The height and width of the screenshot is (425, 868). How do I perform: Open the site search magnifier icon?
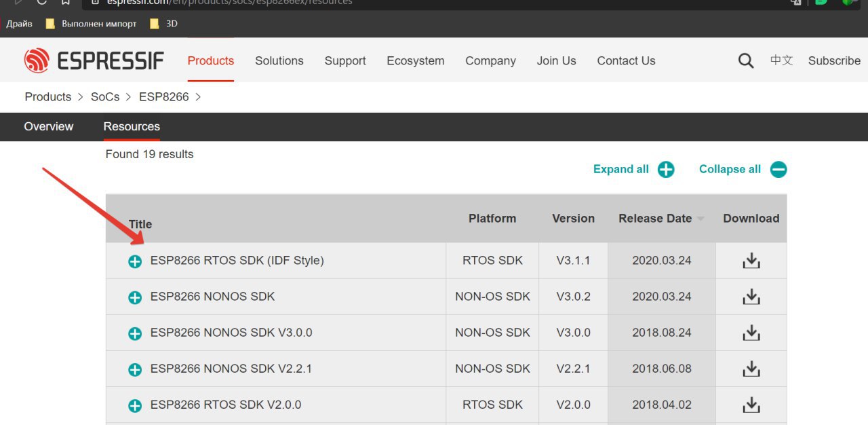pos(746,61)
